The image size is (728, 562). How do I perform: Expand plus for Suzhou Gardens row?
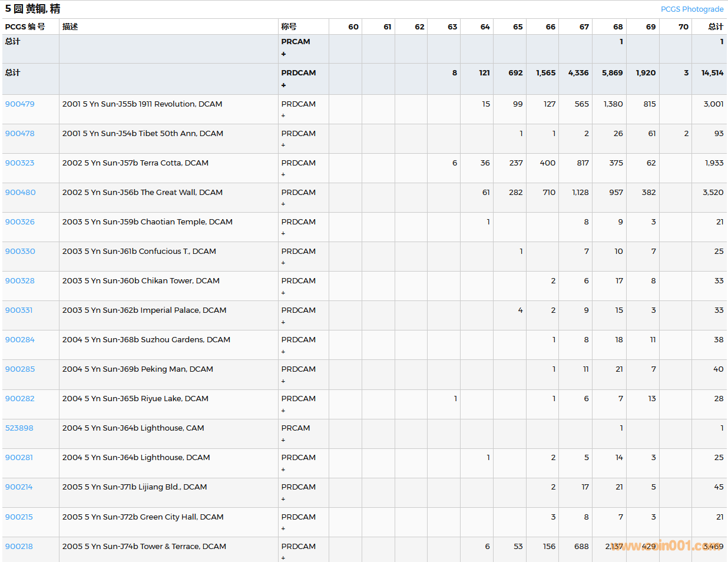click(283, 352)
